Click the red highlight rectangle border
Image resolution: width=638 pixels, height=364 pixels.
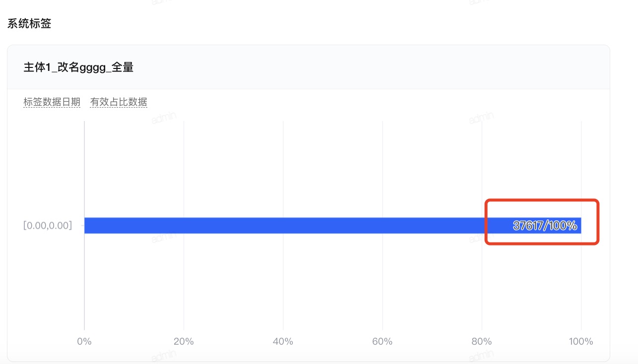[x=542, y=200]
